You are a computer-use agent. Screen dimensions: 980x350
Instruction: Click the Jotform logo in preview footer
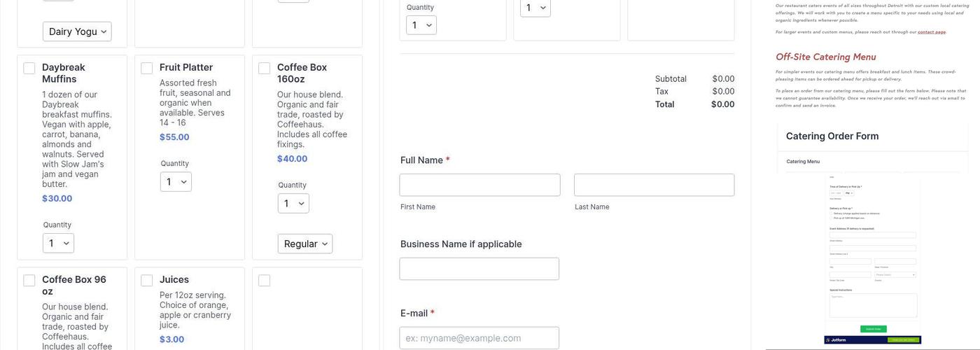click(x=838, y=340)
